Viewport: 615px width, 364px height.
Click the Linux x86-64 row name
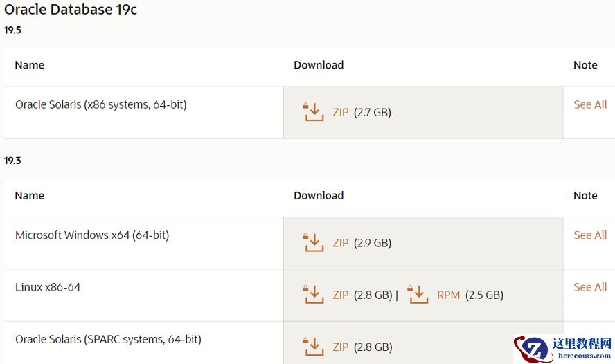(x=48, y=287)
